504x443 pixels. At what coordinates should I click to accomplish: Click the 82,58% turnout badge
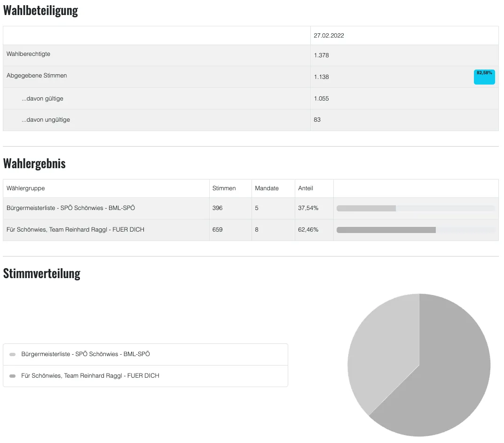(484, 77)
